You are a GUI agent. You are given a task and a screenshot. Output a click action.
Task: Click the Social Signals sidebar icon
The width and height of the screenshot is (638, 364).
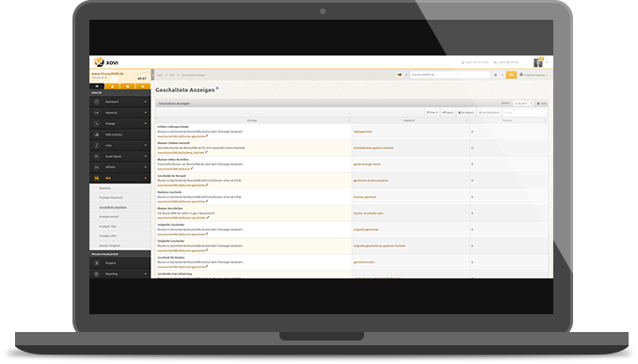(x=97, y=156)
